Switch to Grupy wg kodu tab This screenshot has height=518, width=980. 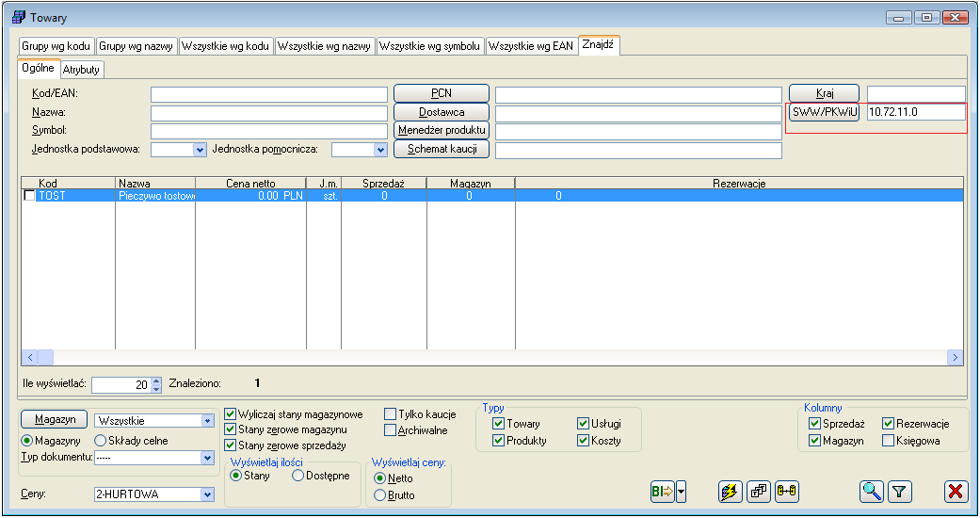pyautogui.click(x=56, y=45)
